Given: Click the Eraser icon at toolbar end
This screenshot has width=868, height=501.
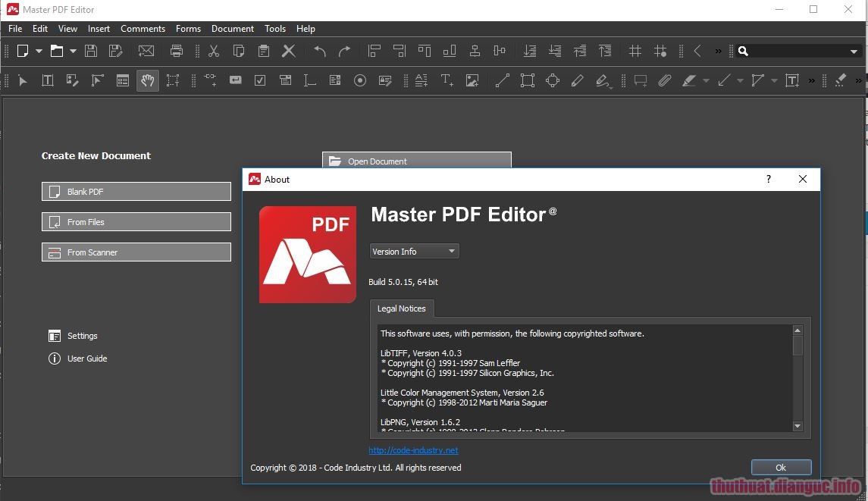Looking at the screenshot, I should (840, 80).
